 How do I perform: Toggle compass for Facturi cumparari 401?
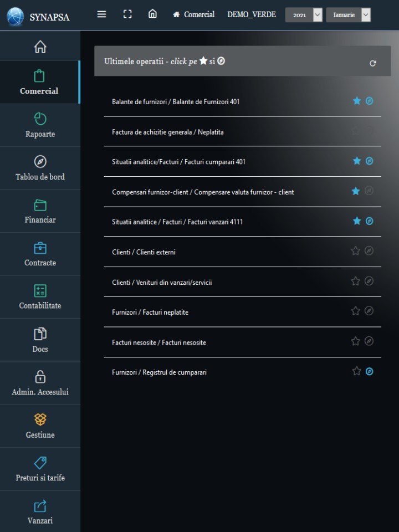pos(369,161)
